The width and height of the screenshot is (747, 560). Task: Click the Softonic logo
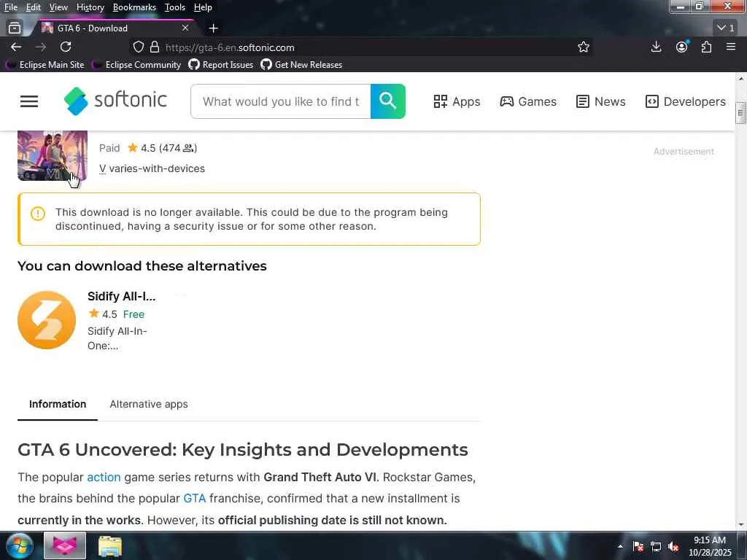click(115, 101)
